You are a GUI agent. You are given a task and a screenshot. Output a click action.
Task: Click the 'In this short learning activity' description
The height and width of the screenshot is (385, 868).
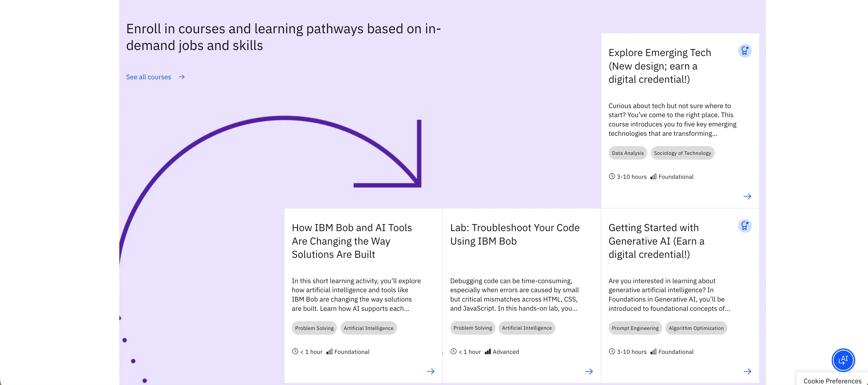pos(356,295)
